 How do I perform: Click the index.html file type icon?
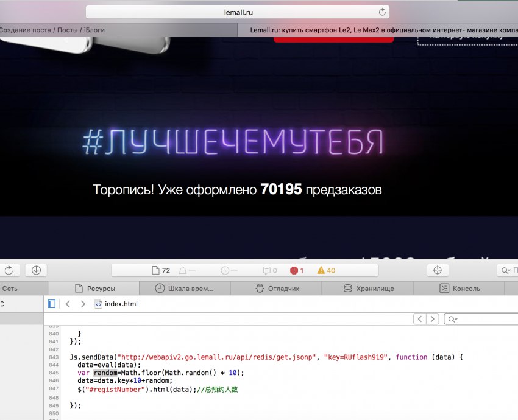98,304
